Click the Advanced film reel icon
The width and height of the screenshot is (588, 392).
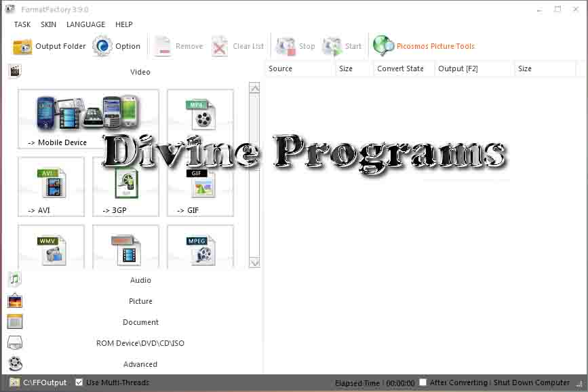15,364
